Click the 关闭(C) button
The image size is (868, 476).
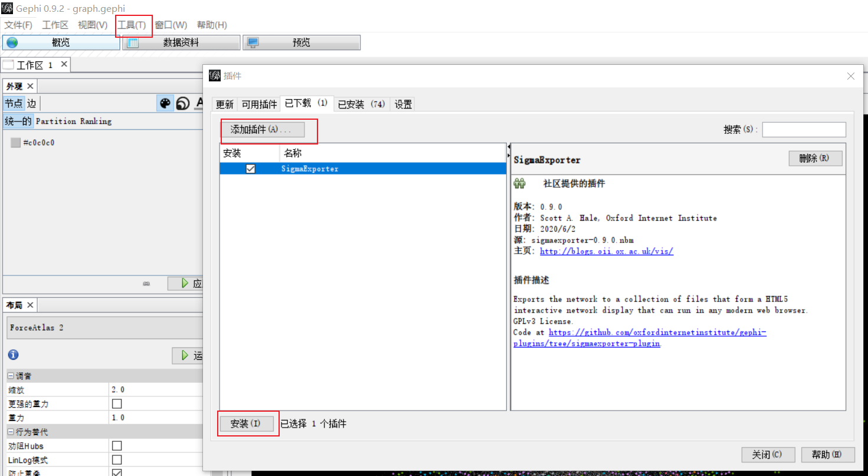(x=768, y=455)
